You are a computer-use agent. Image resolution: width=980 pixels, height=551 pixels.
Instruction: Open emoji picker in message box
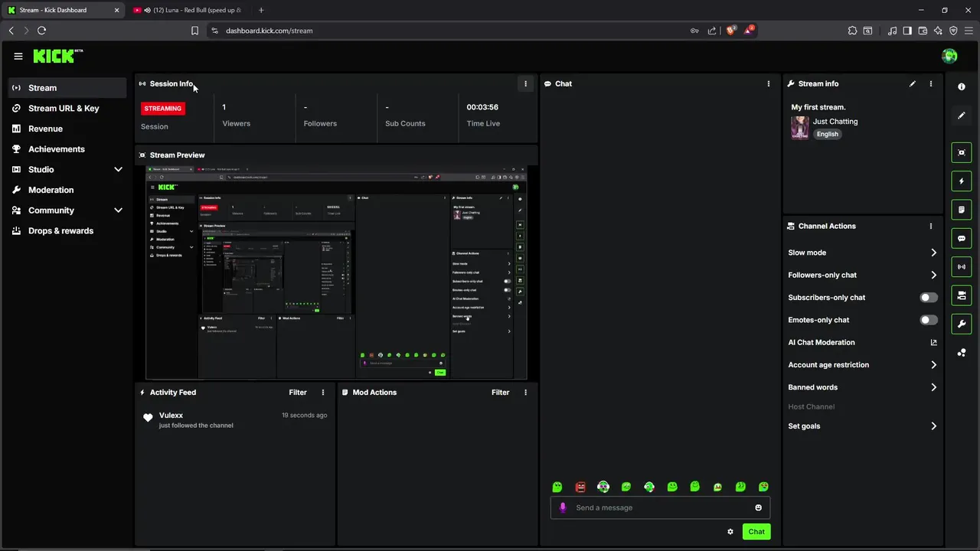(759, 507)
